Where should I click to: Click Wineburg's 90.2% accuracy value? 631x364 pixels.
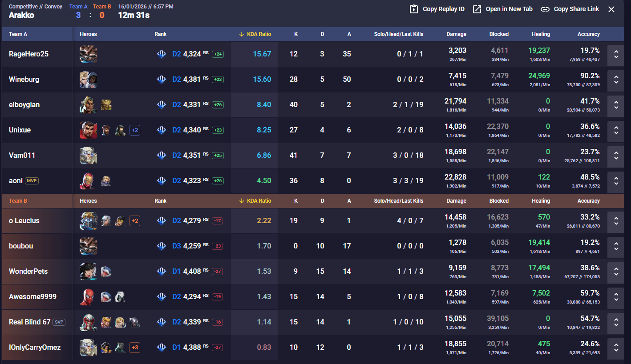point(590,76)
